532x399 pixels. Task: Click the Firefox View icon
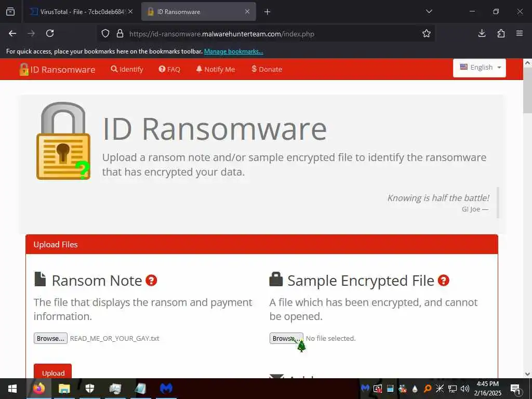(x=10, y=11)
